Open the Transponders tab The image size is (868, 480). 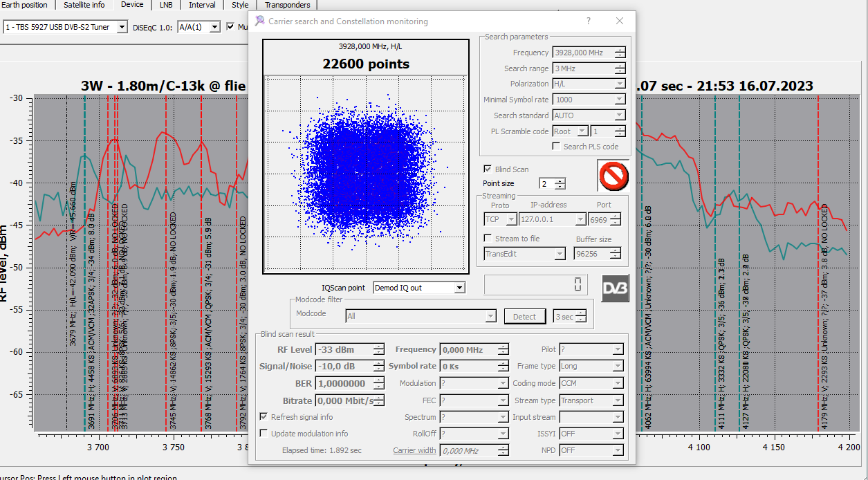(x=287, y=5)
